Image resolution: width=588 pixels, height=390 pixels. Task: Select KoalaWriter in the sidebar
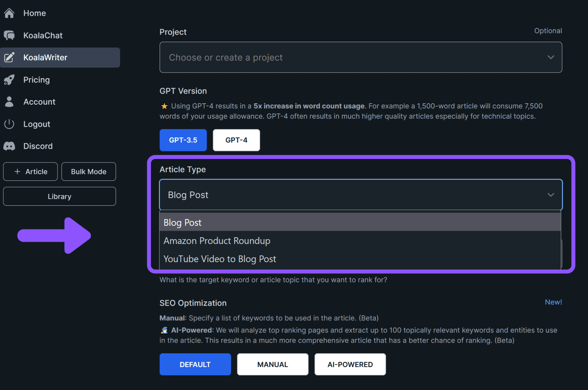[x=60, y=58]
